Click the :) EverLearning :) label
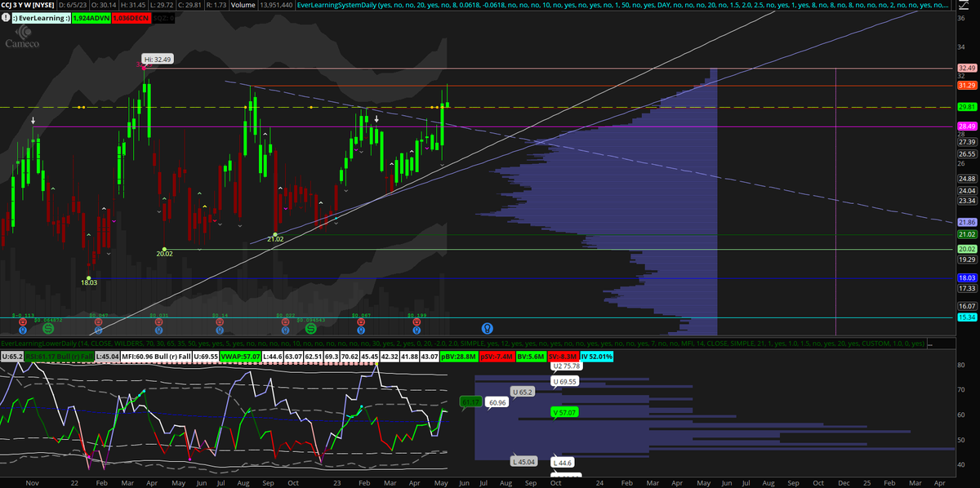This screenshot has width=980, height=488. [x=42, y=16]
